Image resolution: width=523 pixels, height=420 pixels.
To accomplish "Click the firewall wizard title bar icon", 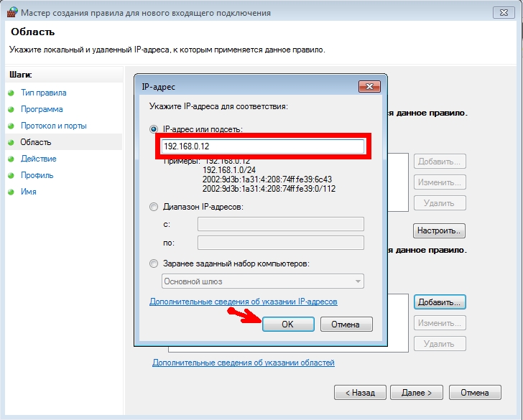I will tap(11, 12).
